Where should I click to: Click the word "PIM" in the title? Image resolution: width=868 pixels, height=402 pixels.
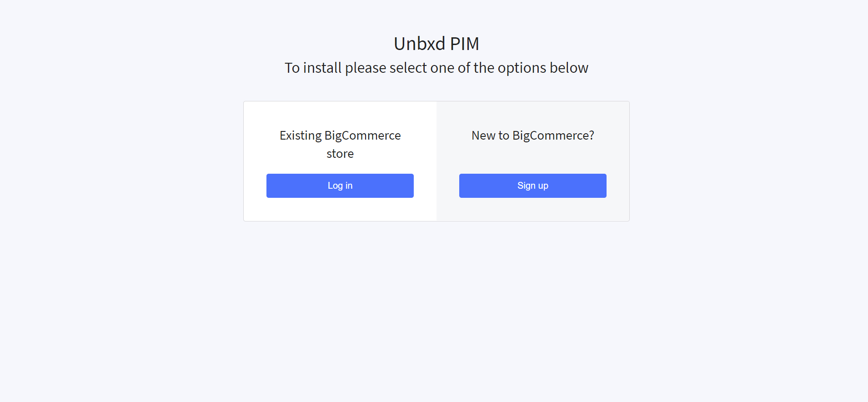point(465,44)
